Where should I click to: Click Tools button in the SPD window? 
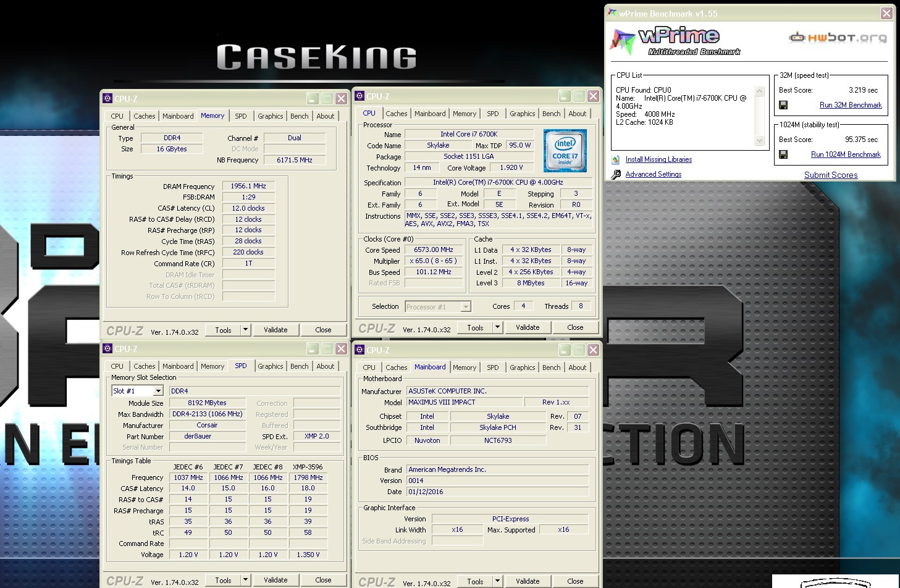[x=223, y=580]
